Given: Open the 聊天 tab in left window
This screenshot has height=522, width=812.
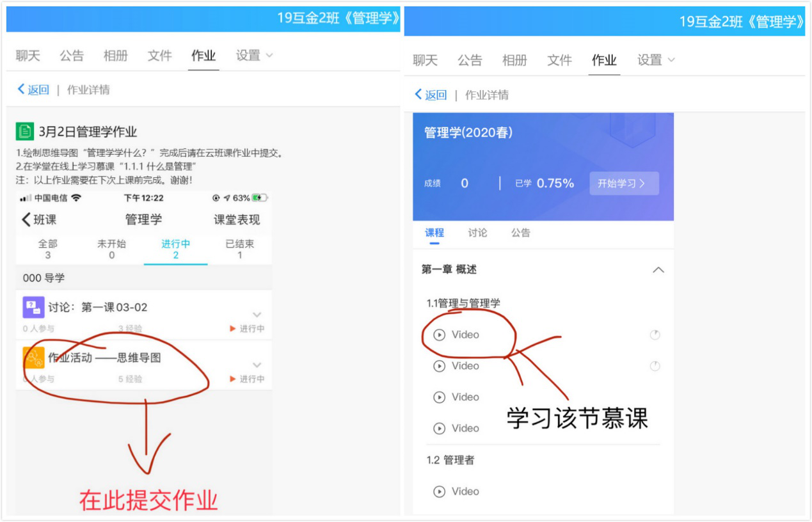Looking at the screenshot, I should pyautogui.click(x=28, y=56).
